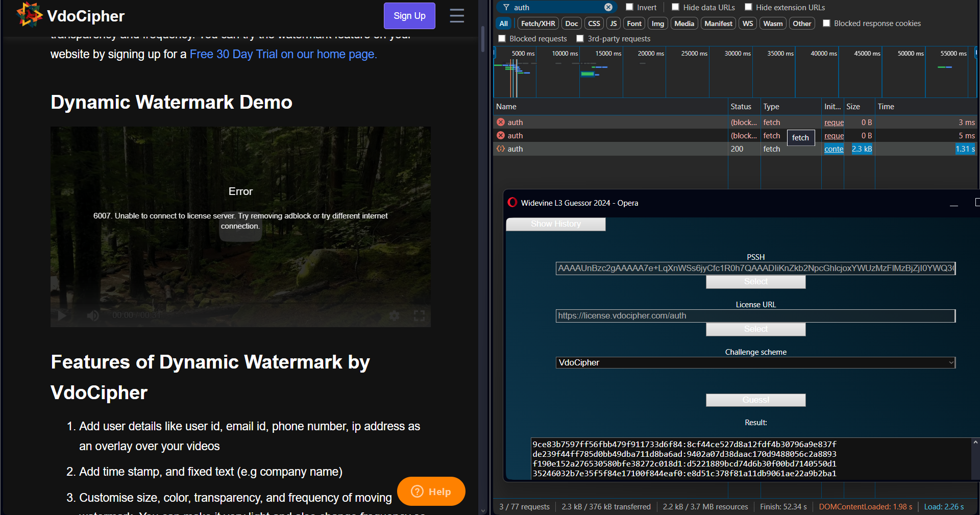This screenshot has height=515, width=980.
Task: Open the Free 30 Day Trial link
Action: pos(283,54)
